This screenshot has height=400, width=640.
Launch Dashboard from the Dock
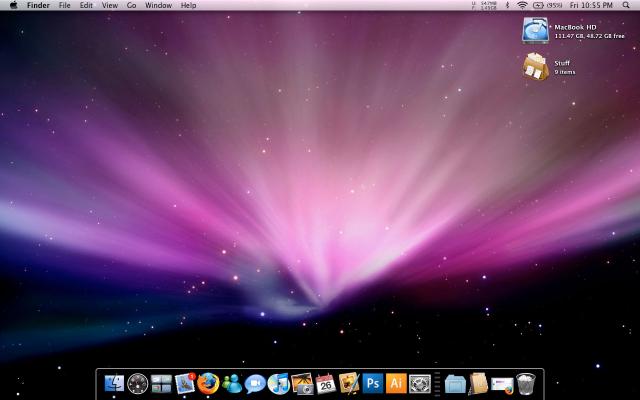pos(138,384)
